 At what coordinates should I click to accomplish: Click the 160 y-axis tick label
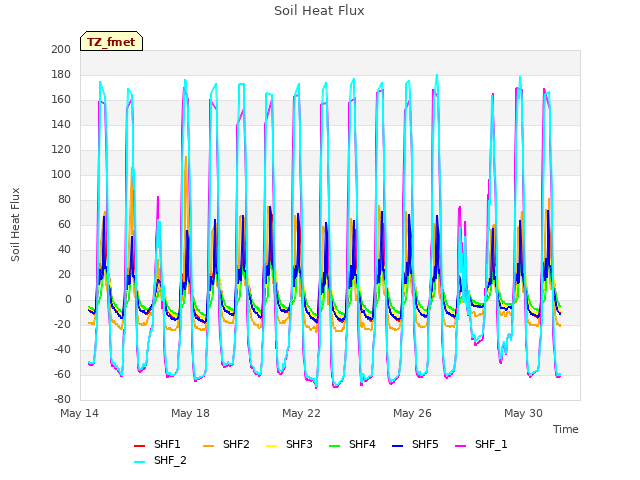[61, 100]
